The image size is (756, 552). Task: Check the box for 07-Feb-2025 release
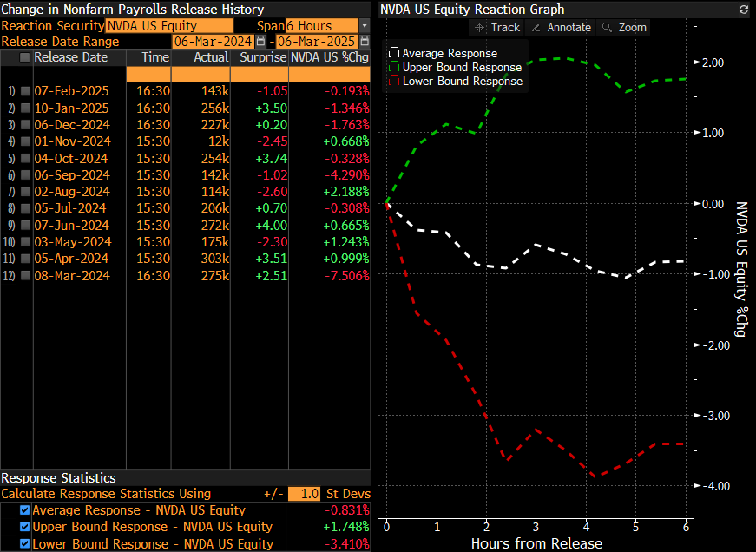[x=25, y=90]
